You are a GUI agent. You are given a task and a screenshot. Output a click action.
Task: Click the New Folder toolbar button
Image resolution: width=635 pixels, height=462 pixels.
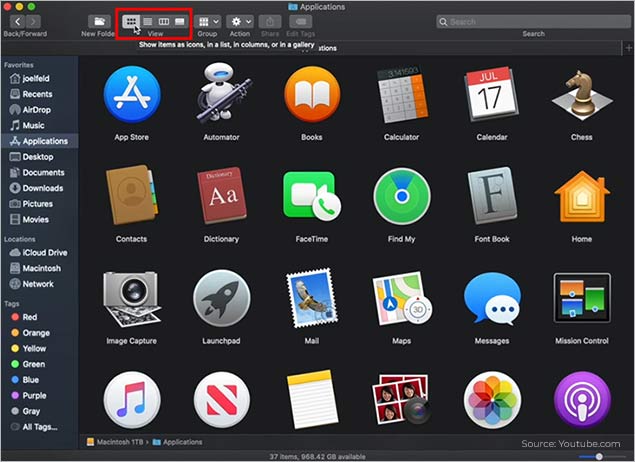point(99,21)
